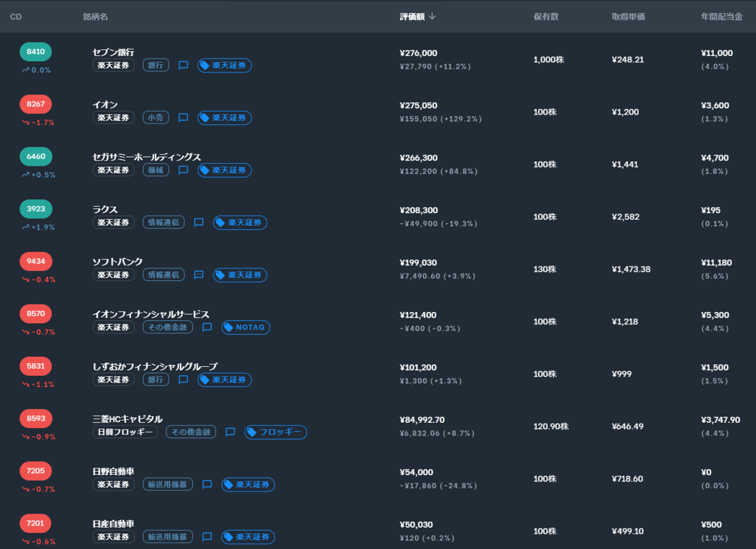756x549 pixels.
Task: Click the 輸送用機器 label on 日野自動車
Action: point(168,484)
